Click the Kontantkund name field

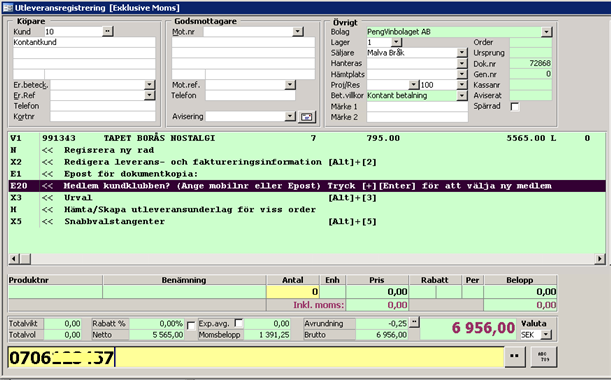click(84, 42)
